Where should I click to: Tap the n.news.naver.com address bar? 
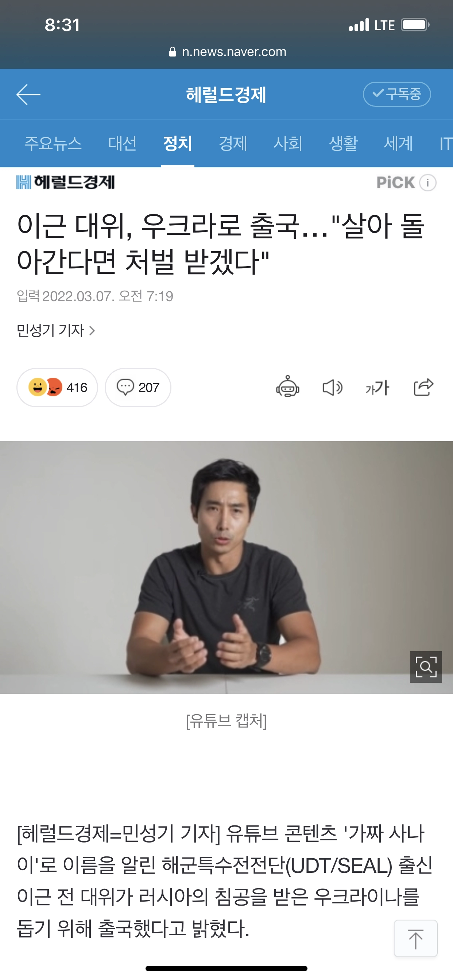[228, 52]
